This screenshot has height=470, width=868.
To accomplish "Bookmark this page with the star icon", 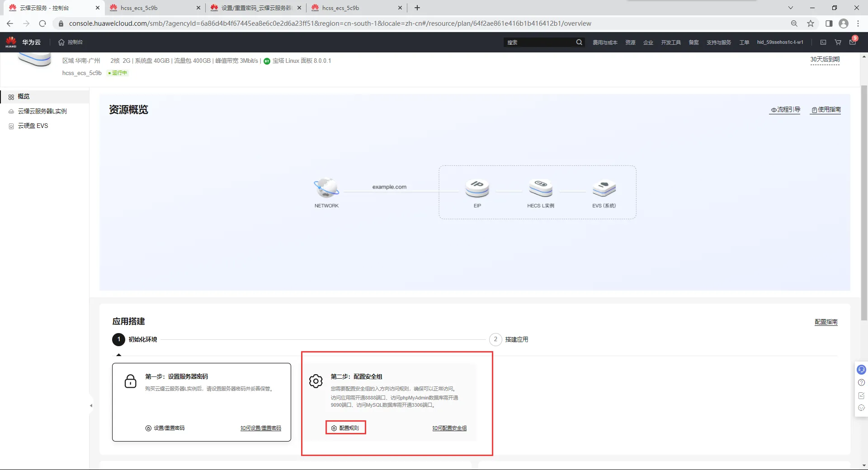I will [x=811, y=23].
